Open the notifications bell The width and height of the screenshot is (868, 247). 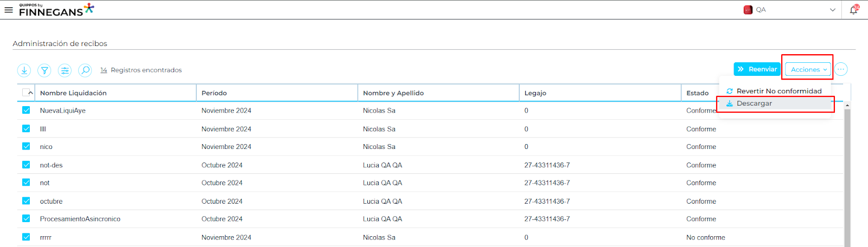pos(854,10)
